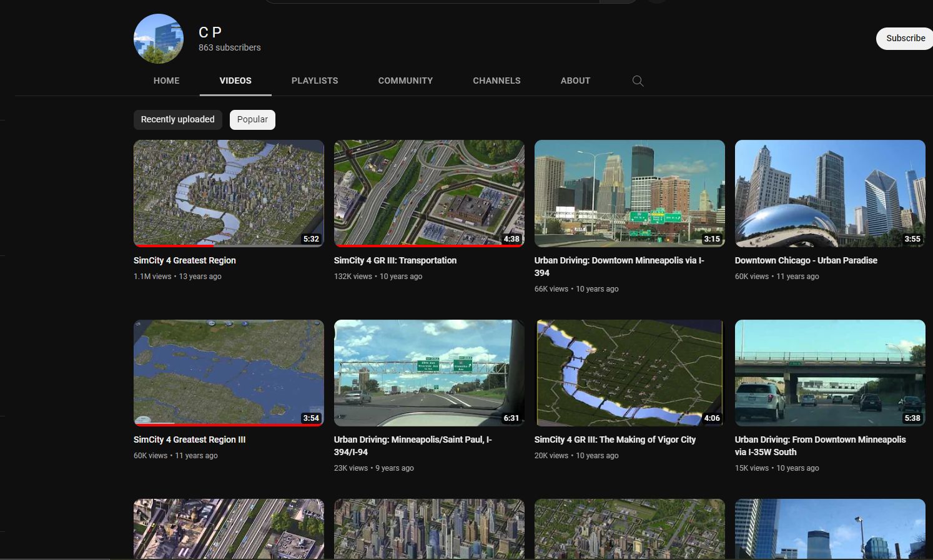Screen dimensions: 933x560
Task: Select the Popular sort chip
Action: click(x=252, y=119)
